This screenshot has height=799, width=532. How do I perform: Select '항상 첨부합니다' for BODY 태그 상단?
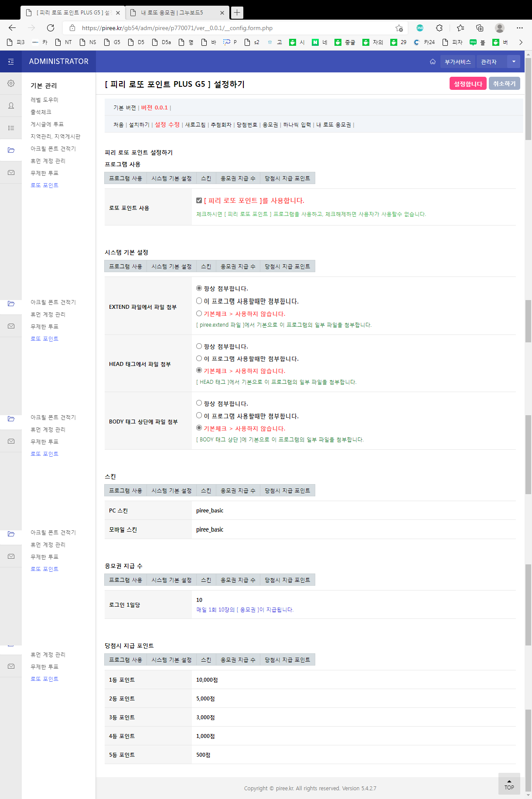[x=199, y=403]
